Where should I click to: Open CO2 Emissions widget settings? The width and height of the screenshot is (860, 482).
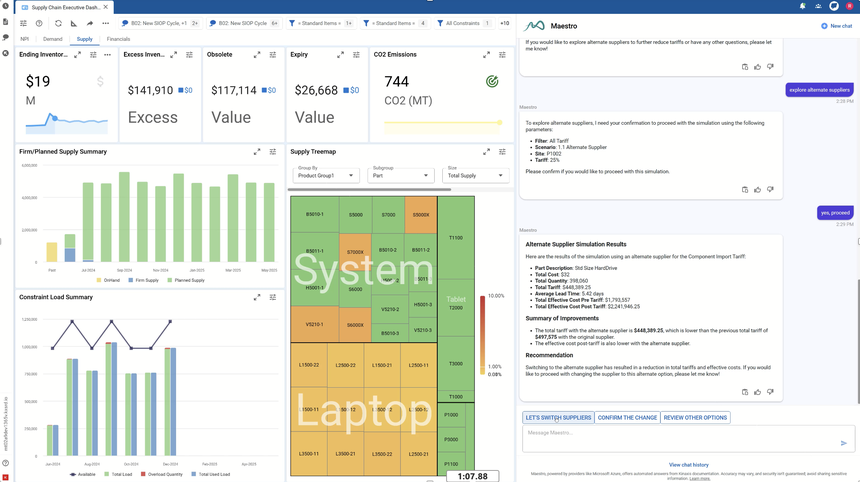click(502, 55)
